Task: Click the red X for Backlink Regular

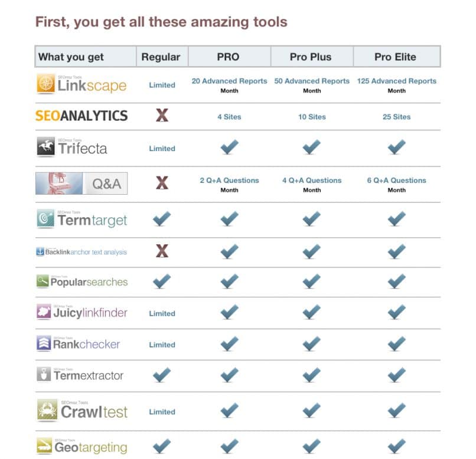Action: pyautogui.click(x=162, y=251)
